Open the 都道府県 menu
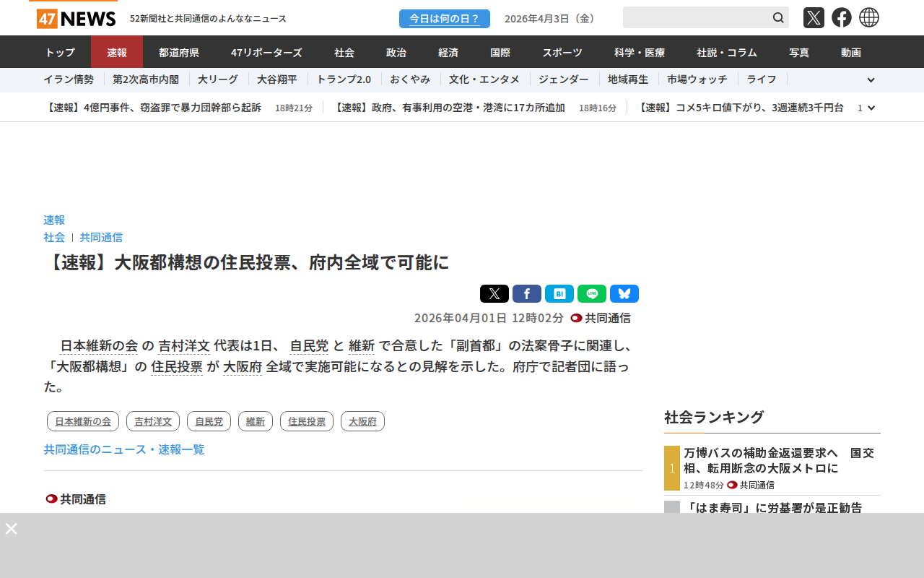 pyautogui.click(x=179, y=52)
